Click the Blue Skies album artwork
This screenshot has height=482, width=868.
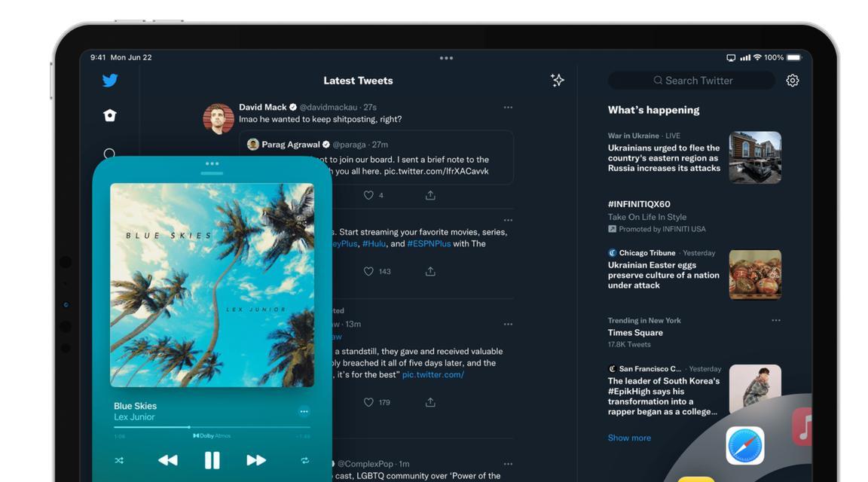(x=212, y=285)
